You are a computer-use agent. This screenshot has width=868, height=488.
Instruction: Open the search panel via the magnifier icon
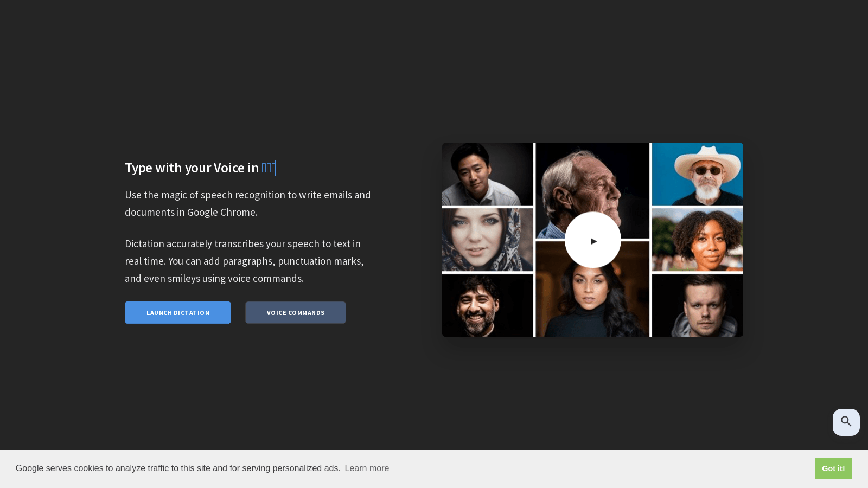tap(846, 422)
